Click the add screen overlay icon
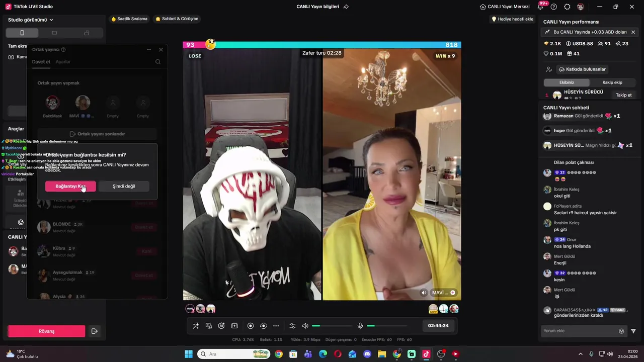The width and height of the screenshot is (644, 362). [234, 326]
